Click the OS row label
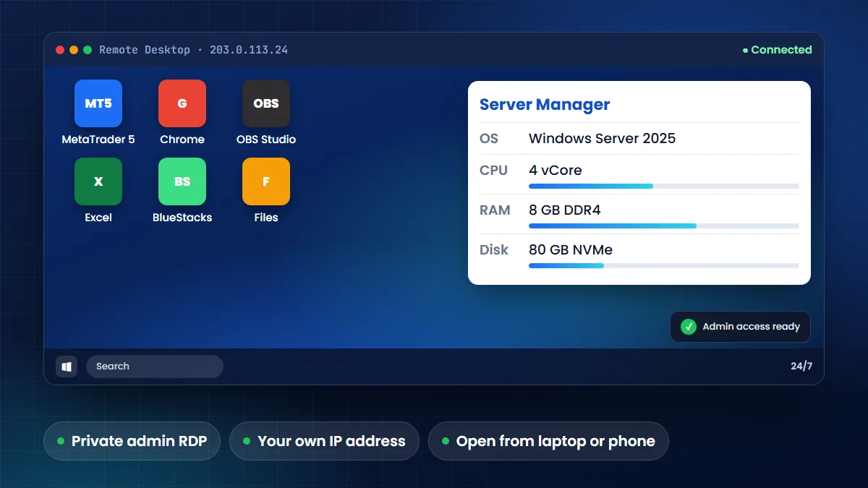 489,138
